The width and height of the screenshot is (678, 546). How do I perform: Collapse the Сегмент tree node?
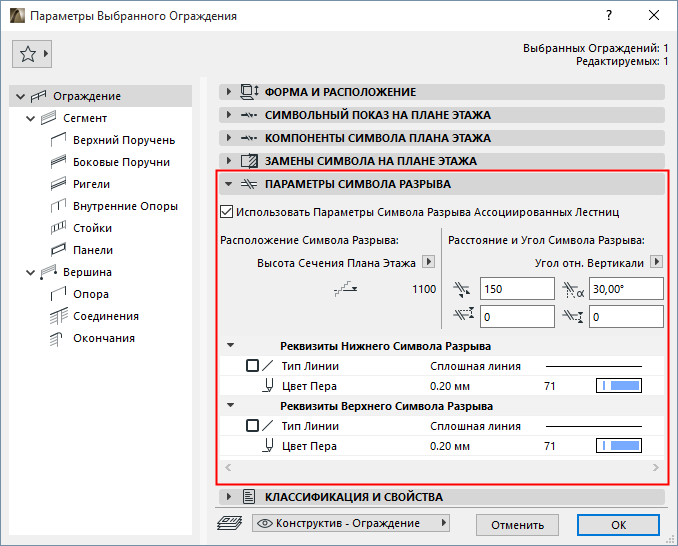[30, 118]
